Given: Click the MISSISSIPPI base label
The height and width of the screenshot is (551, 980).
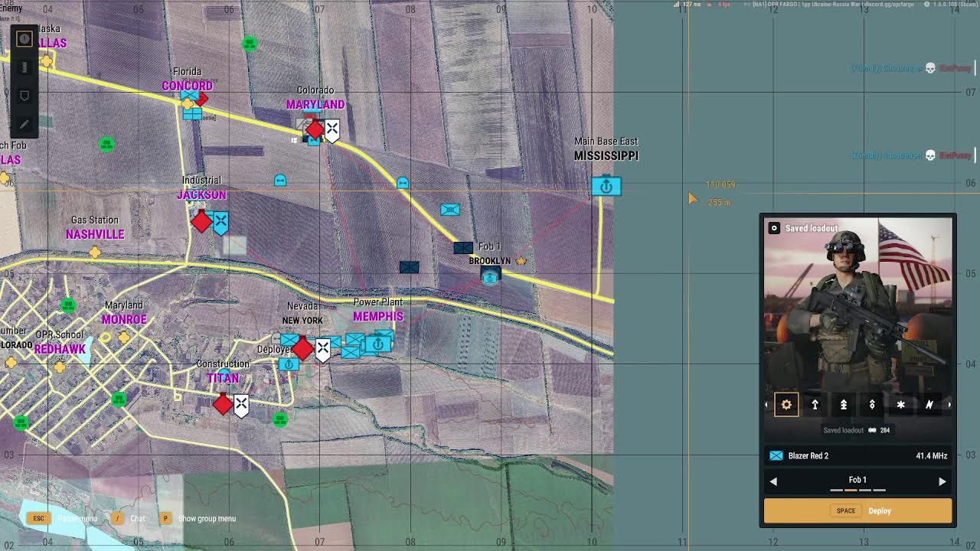Looking at the screenshot, I should 606,155.
